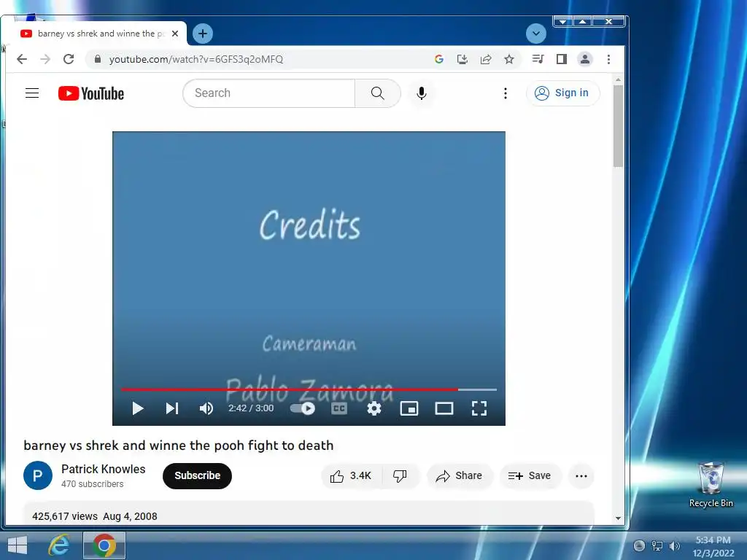Open Recycle Bin on desktop

(x=711, y=484)
